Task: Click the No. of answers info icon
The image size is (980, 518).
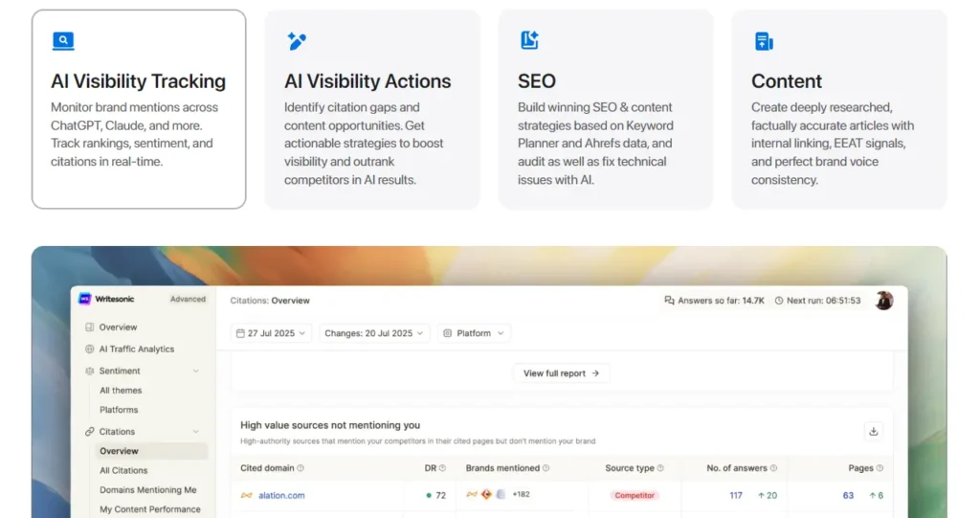Action: point(773,468)
